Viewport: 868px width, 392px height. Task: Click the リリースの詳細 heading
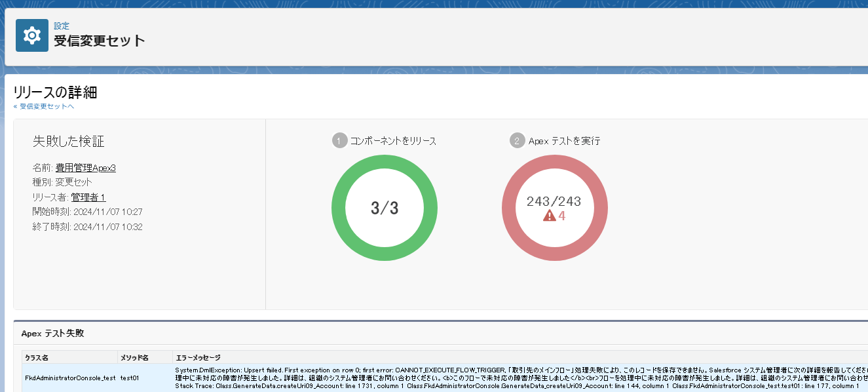pyautogui.click(x=55, y=92)
